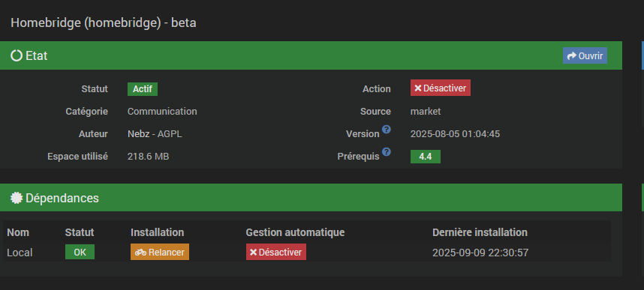Image resolution: width=644 pixels, height=290 pixels.
Task: Click the Etat panel header
Action: pos(311,55)
